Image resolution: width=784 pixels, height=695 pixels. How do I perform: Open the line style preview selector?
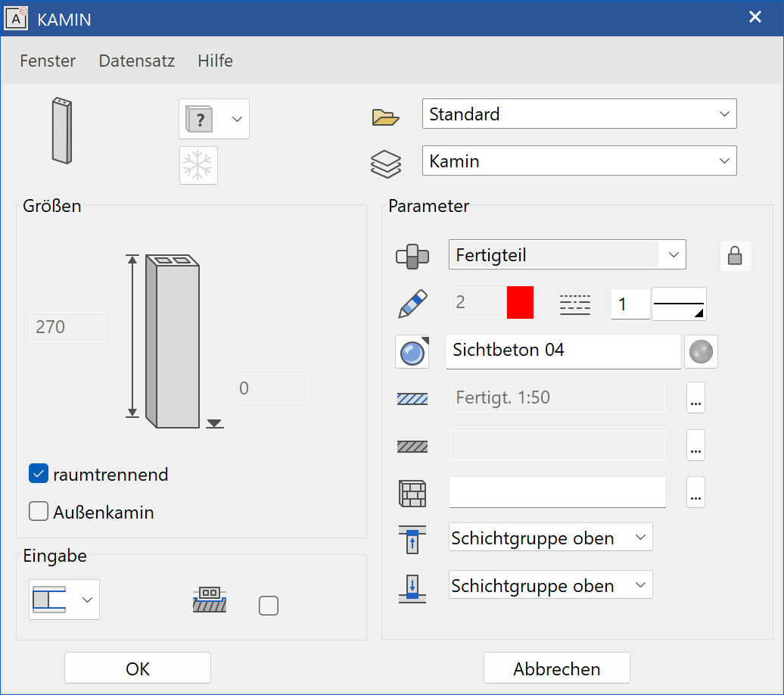pyautogui.click(x=679, y=304)
